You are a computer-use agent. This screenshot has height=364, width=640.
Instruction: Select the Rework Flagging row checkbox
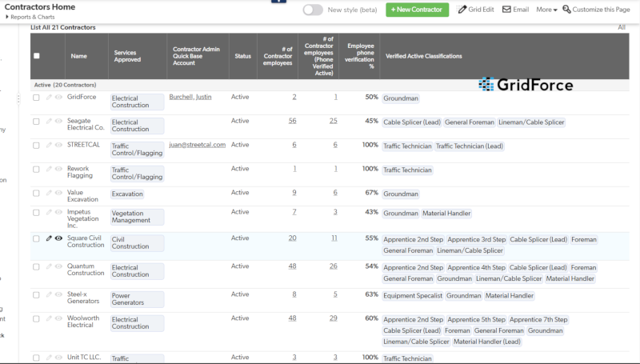(36, 170)
